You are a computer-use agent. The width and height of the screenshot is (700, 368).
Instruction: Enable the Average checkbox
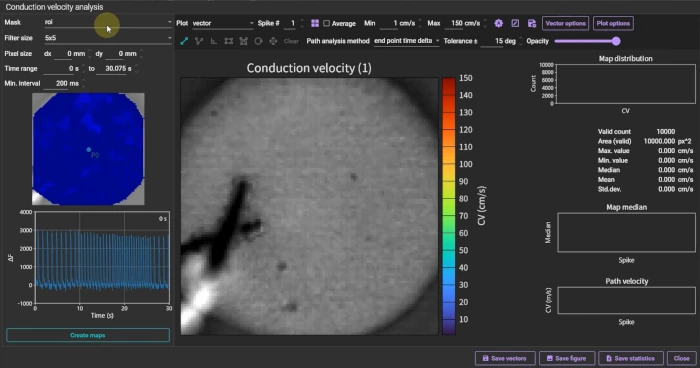pos(326,23)
